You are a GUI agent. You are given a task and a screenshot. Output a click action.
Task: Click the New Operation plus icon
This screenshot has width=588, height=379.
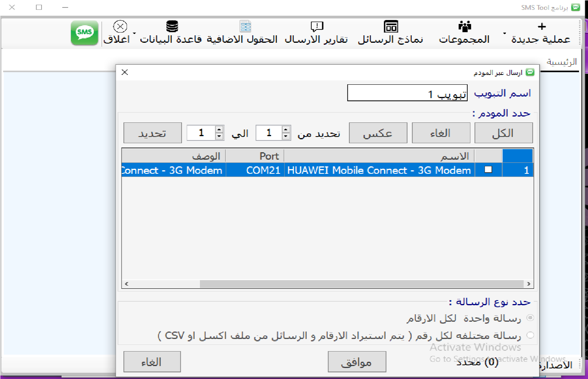(541, 26)
